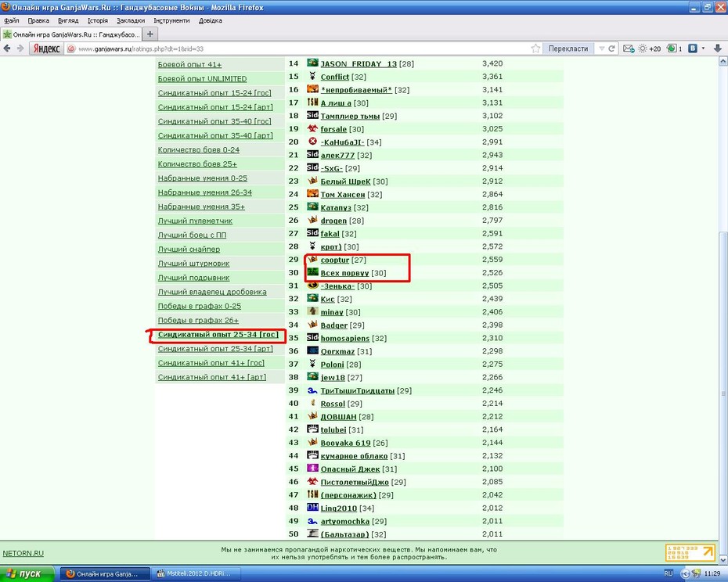Open the VK 'B' toolbar icon
The height and width of the screenshot is (582, 728).
[x=693, y=48]
